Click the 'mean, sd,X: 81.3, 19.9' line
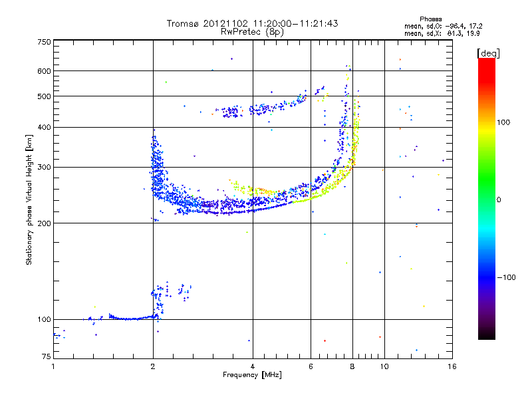 pos(442,33)
